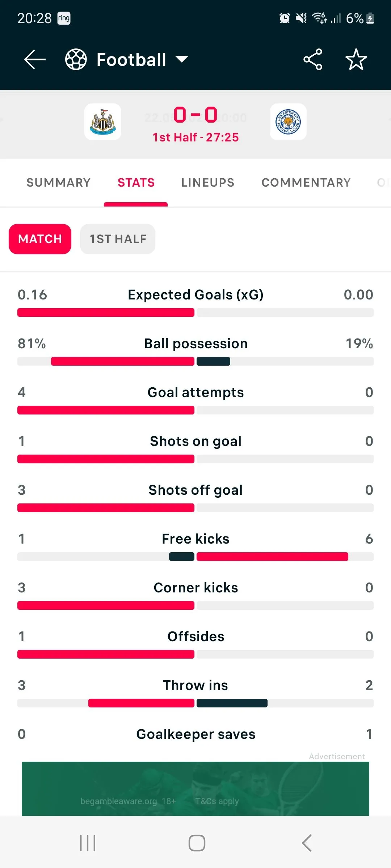Tap the Expected Goals (xG) label
Viewport: 391px width, 868px height.
point(195,295)
